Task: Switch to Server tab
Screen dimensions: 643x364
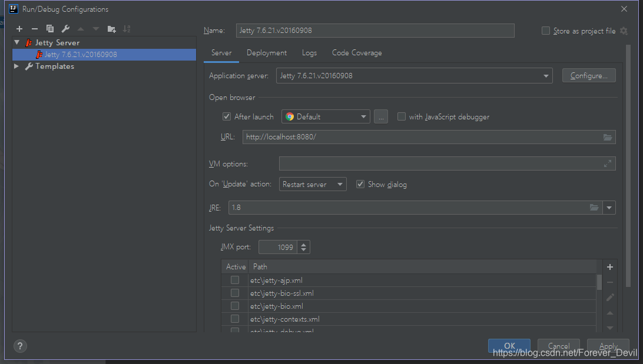Action: tap(221, 53)
